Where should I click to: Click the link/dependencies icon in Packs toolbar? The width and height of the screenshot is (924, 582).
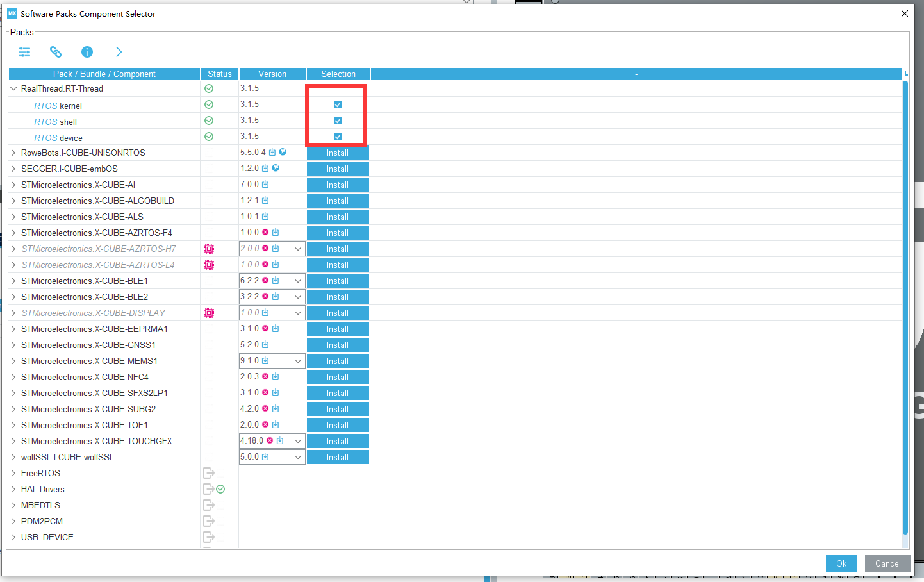coord(56,52)
